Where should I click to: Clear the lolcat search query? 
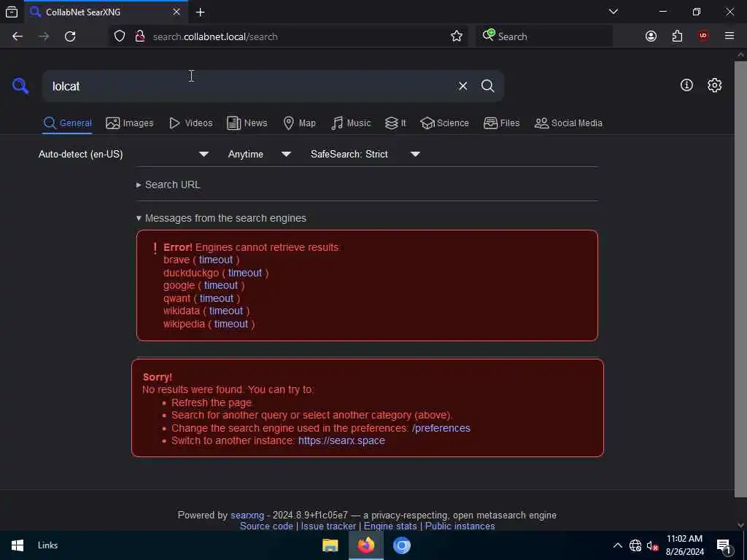pyautogui.click(x=462, y=86)
